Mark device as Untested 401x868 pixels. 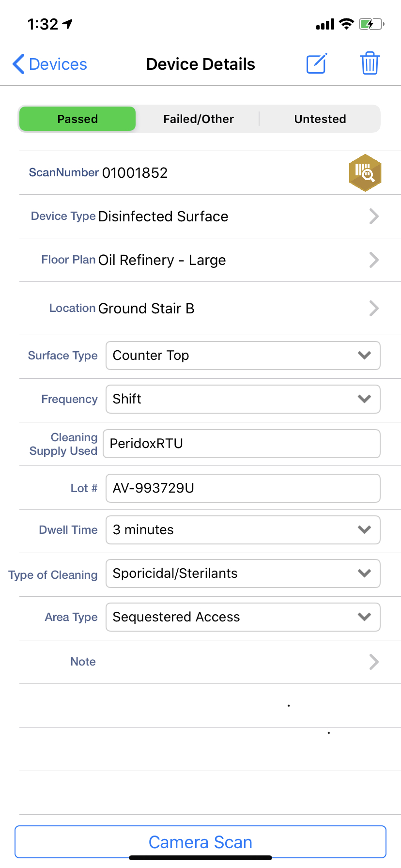320,119
